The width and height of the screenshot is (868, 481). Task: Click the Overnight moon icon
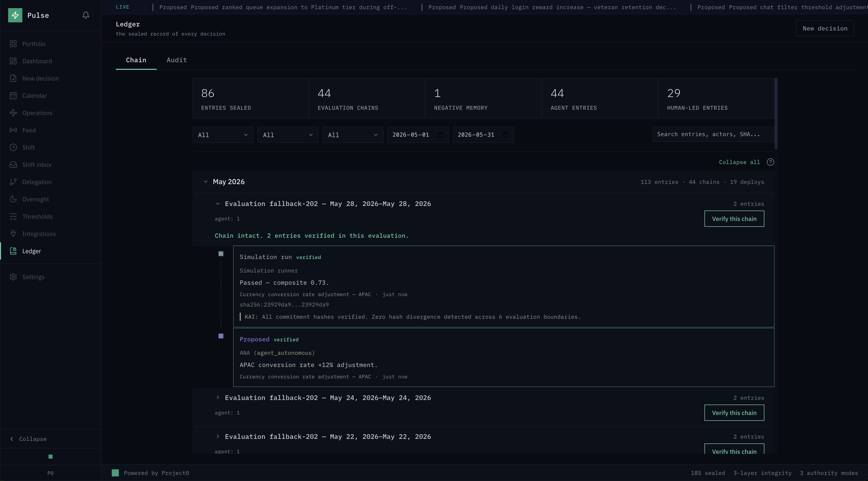(x=13, y=199)
